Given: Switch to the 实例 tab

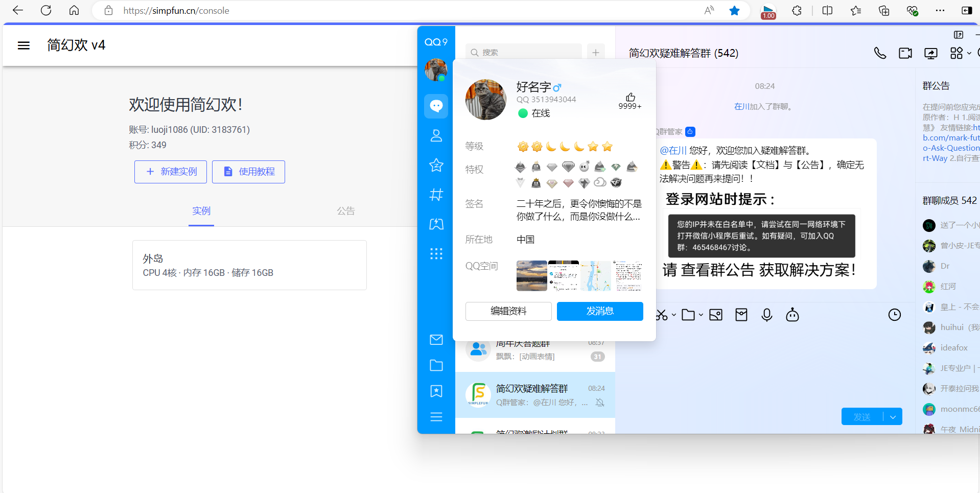Looking at the screenshot, I should click(201, 211).
